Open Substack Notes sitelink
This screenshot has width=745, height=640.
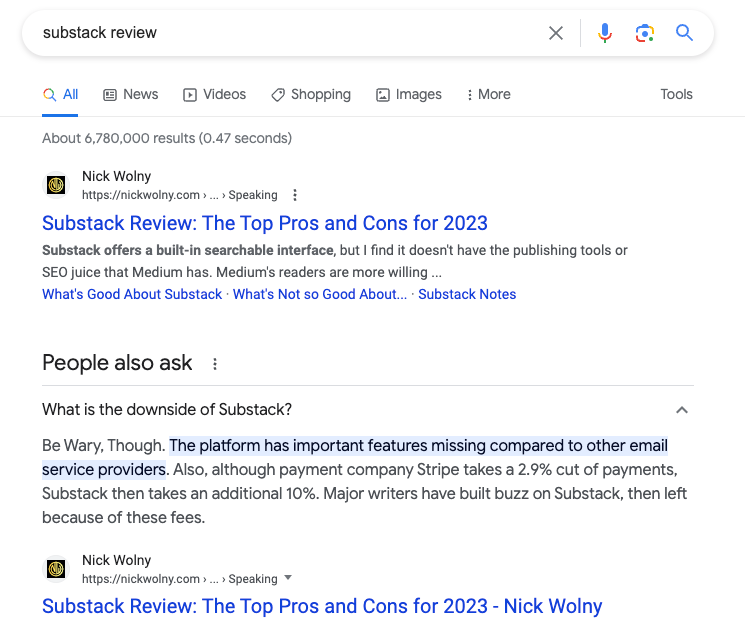(x=467, y=294)
